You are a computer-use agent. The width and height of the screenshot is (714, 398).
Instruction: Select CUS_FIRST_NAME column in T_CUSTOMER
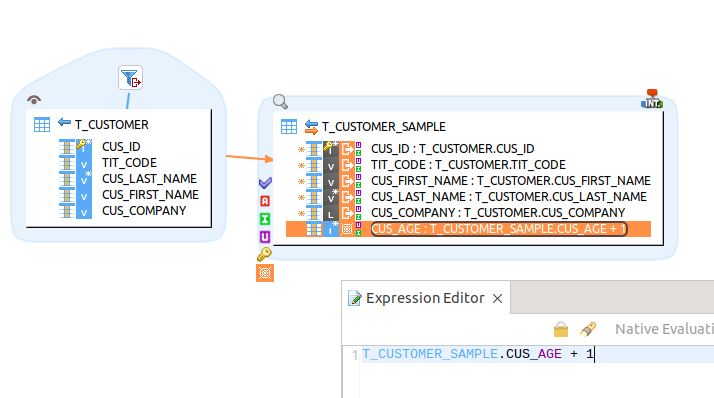(x=150, y=194)
